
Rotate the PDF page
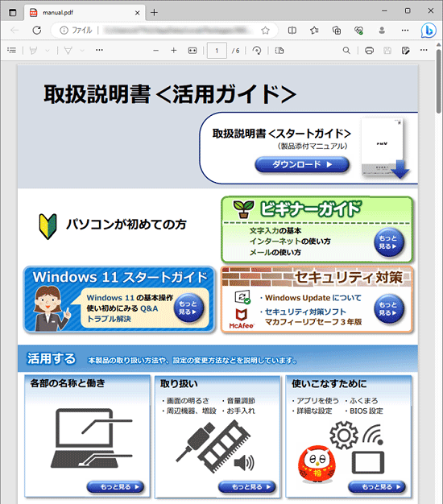(x=257, y=51)
